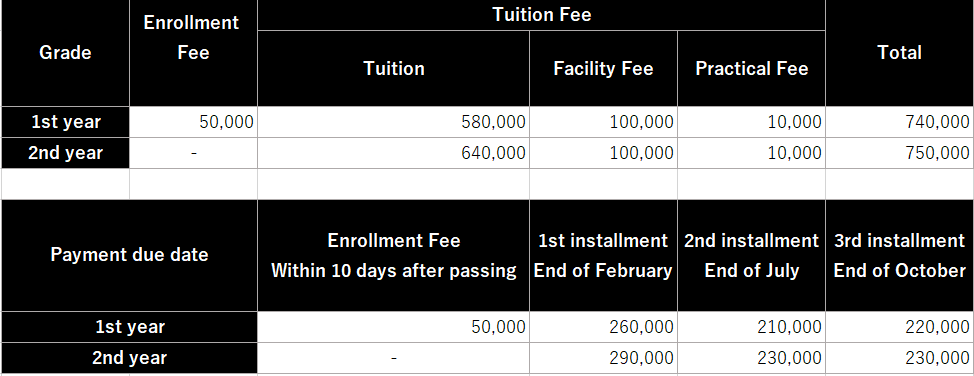Screen dimensions: 974x376
Task: Select the 2nd installment End of July header
Action: 752,255
